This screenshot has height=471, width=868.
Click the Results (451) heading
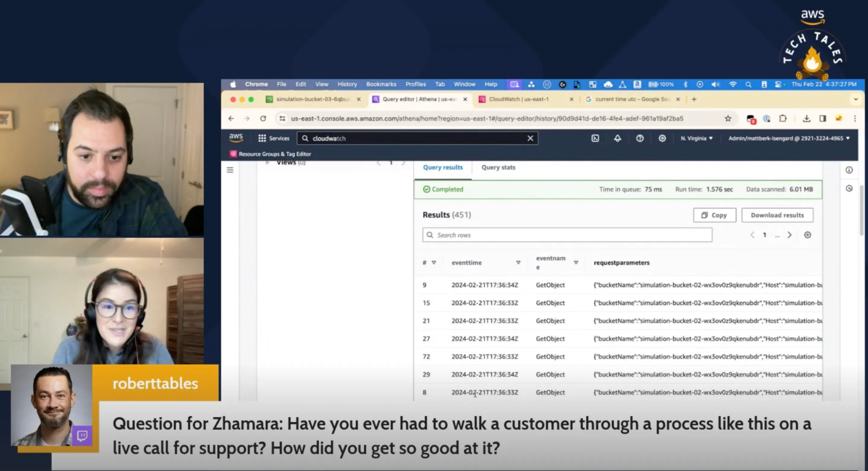(446, 215)
